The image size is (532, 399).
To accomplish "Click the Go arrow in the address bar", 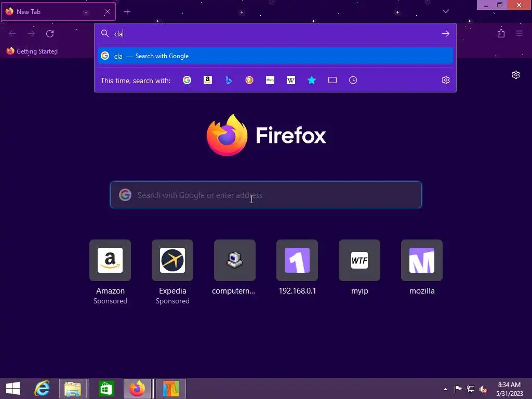I will 445,34.
